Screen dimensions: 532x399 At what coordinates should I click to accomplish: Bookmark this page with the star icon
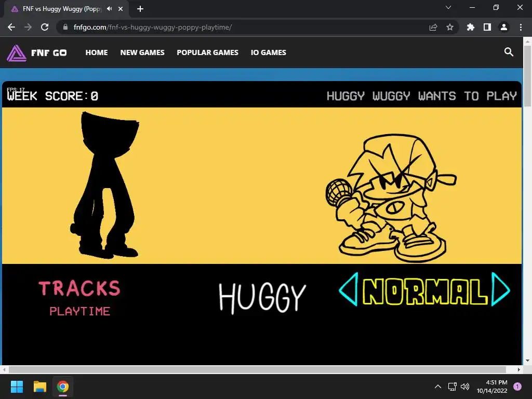point(450,27)
